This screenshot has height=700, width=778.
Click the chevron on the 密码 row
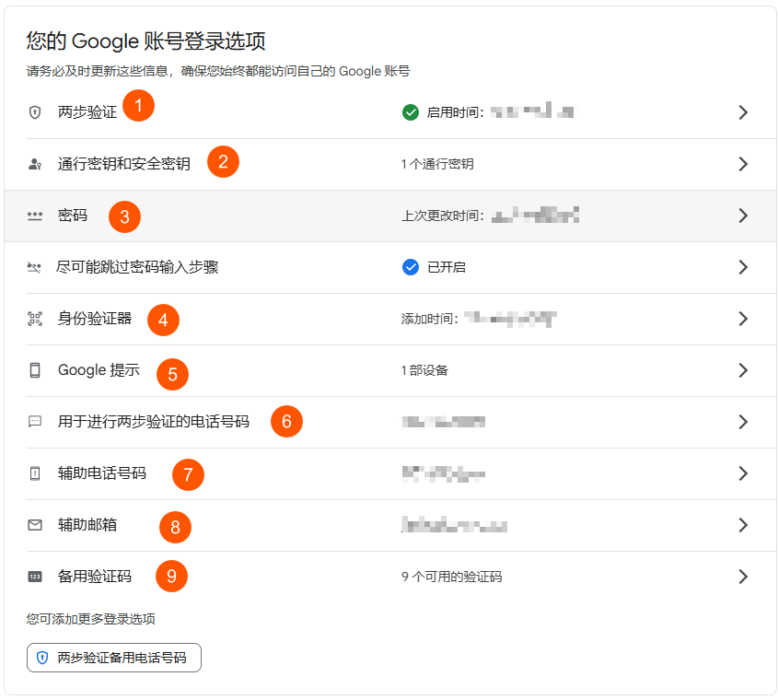pos(743,216)
